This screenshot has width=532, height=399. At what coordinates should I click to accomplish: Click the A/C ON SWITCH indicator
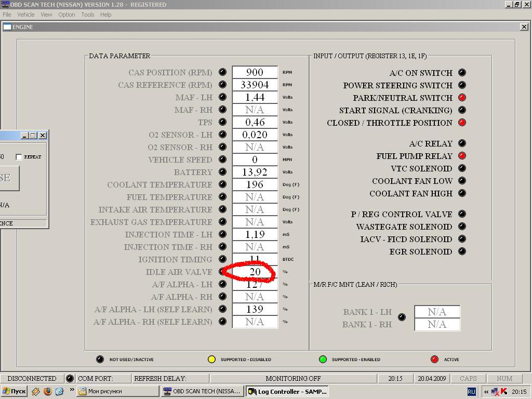point(462,73)
